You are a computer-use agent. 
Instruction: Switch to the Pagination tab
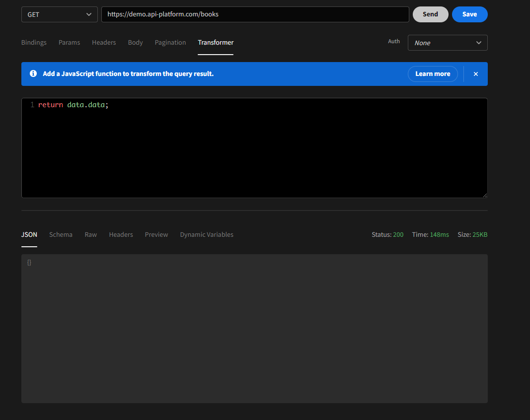[170, 42]
